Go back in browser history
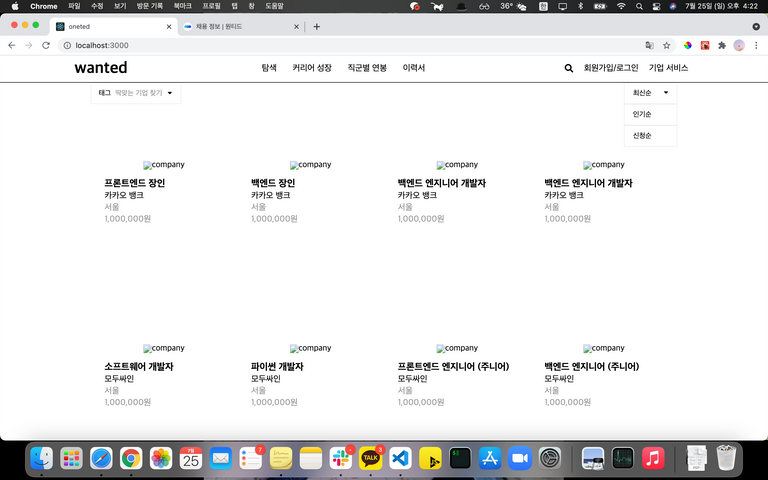The height and width of the screenshot is (480, 768). 12,45
